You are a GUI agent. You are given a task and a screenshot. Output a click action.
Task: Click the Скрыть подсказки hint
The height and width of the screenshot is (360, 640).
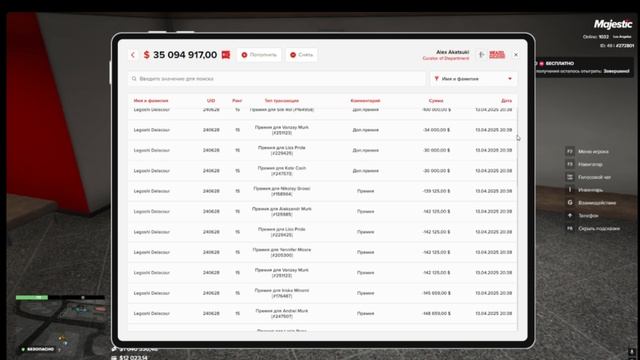click(x=593, y=229)
